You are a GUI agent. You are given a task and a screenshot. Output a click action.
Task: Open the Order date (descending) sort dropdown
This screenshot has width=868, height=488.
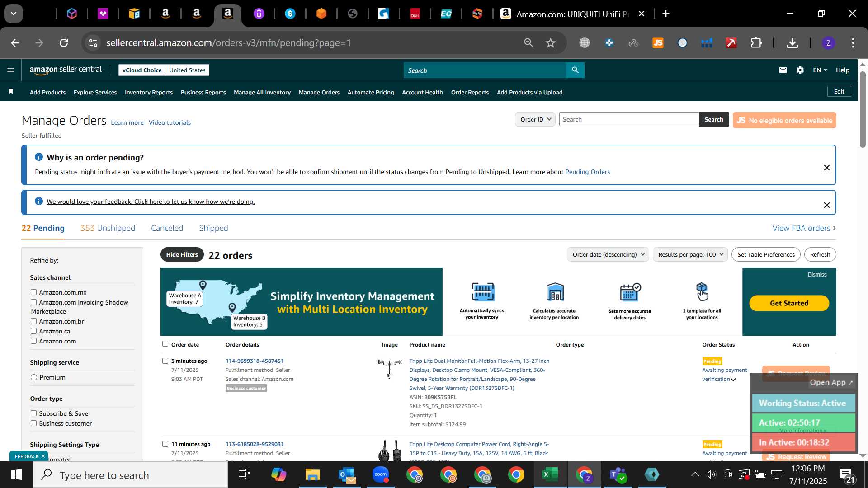click(x=608, y=254)
